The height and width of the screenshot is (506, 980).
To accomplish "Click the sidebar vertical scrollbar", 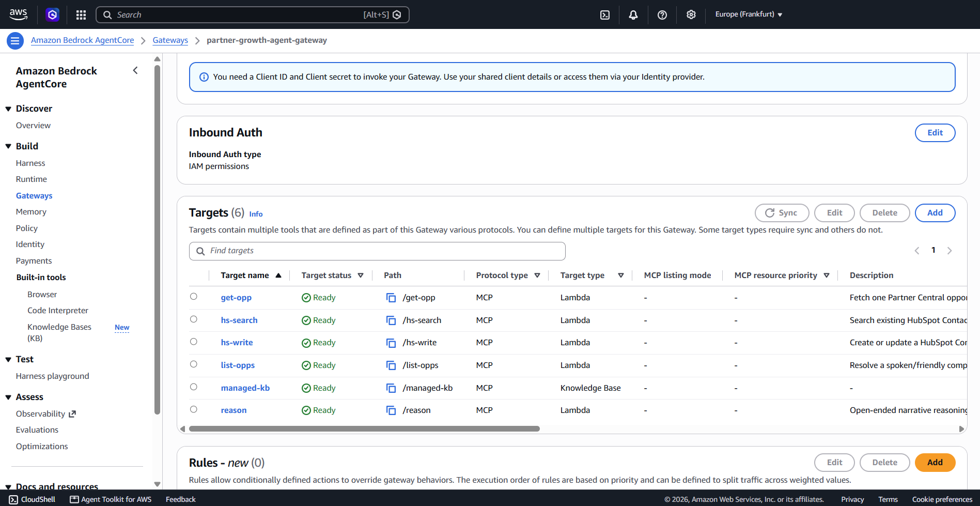I will (157, 239).
